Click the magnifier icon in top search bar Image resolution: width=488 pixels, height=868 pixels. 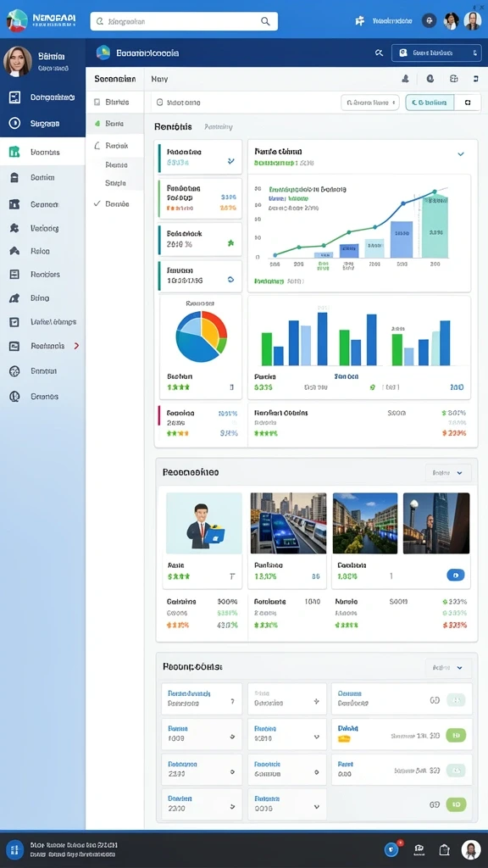[x=265, y=21]
